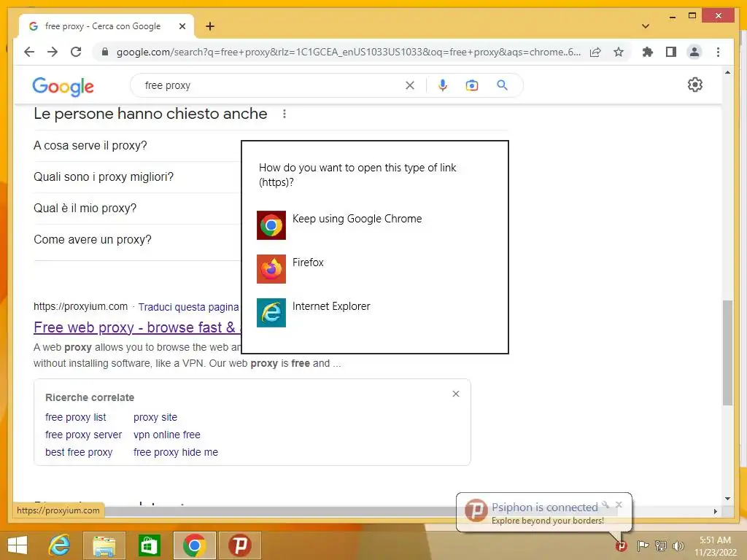The height and width of the screenshot is (560, 747).
Task: Open 'Free web proxy - browse fast' result
Action: 137,327
